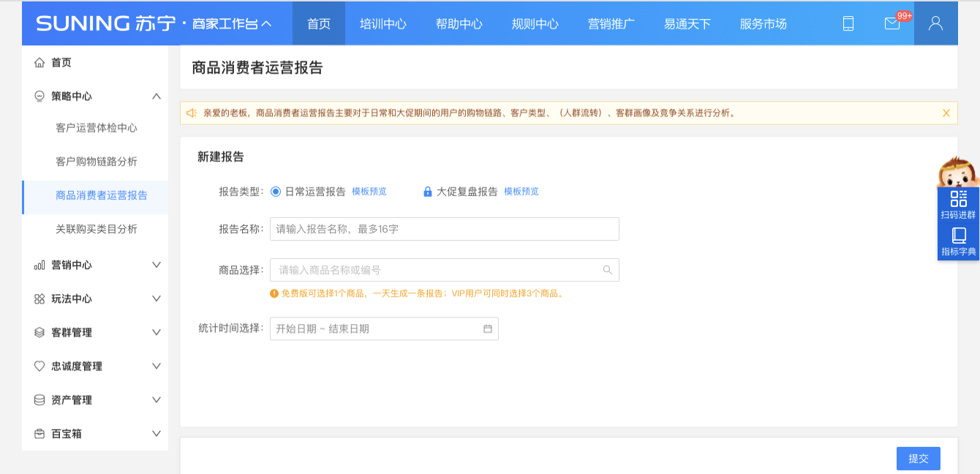Open 指标字典 book widget
980x474 pixels.
pyautogui.click(x=958, y=242)
